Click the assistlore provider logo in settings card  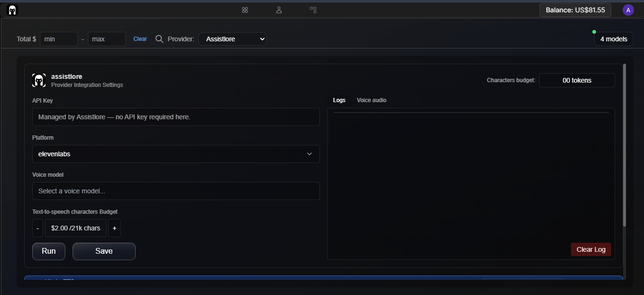[x=39, y=80]
